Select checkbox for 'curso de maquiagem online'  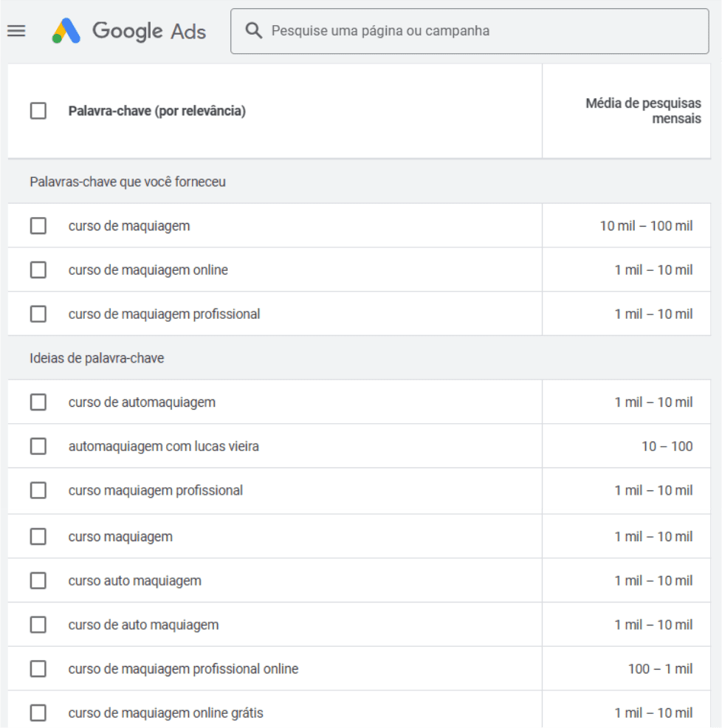tap(38, 270)
